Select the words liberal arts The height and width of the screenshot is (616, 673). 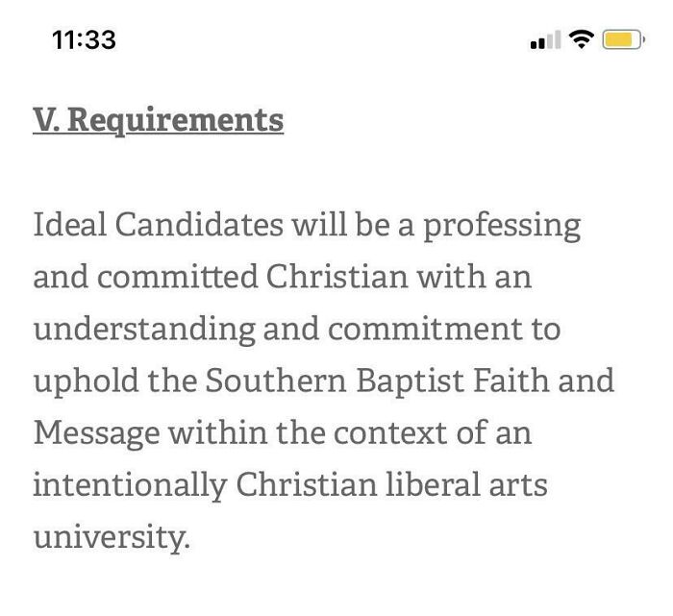pos(466,484)
